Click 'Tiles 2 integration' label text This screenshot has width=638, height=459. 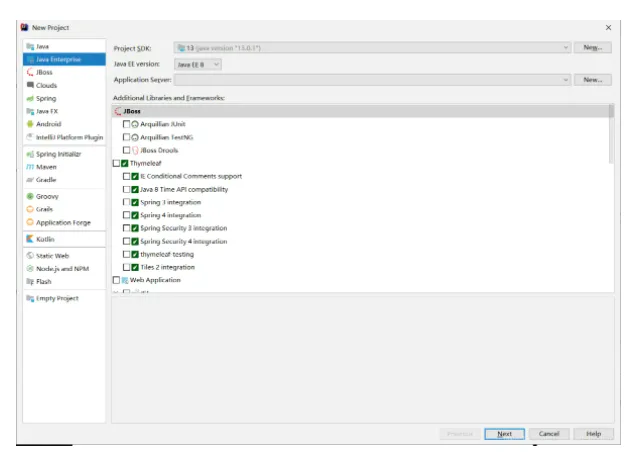[x=168, y=267]
